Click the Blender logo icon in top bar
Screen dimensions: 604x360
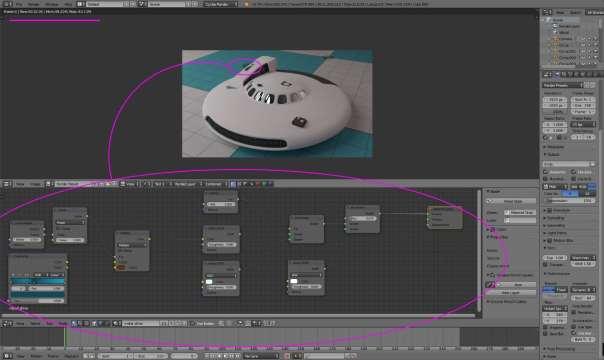(x=247, y=4)
